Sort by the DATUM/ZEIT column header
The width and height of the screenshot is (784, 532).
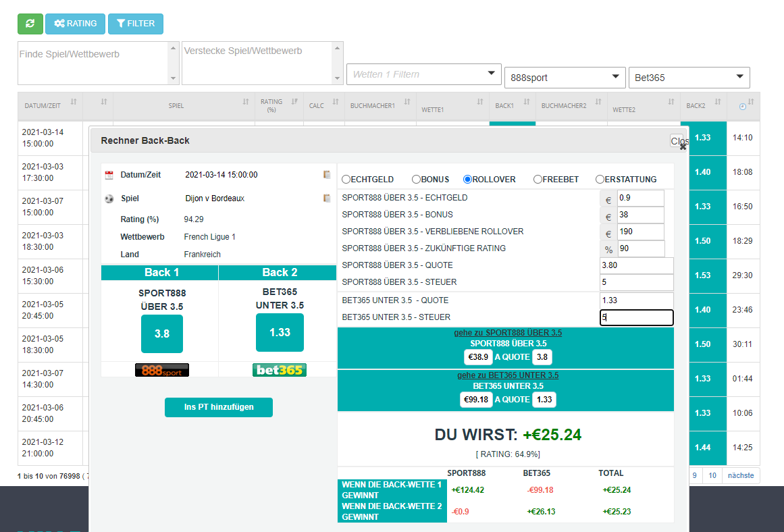click(x=50, y=106)
